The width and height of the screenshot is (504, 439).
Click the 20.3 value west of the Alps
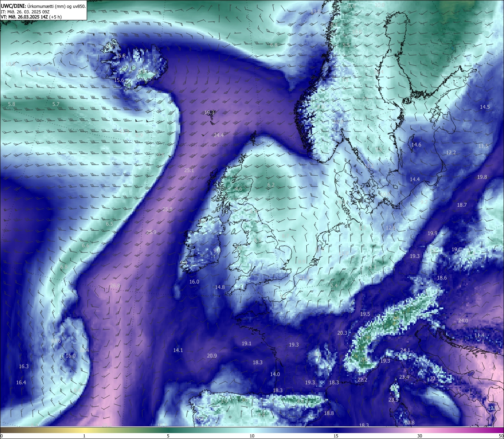coord(342,333)
